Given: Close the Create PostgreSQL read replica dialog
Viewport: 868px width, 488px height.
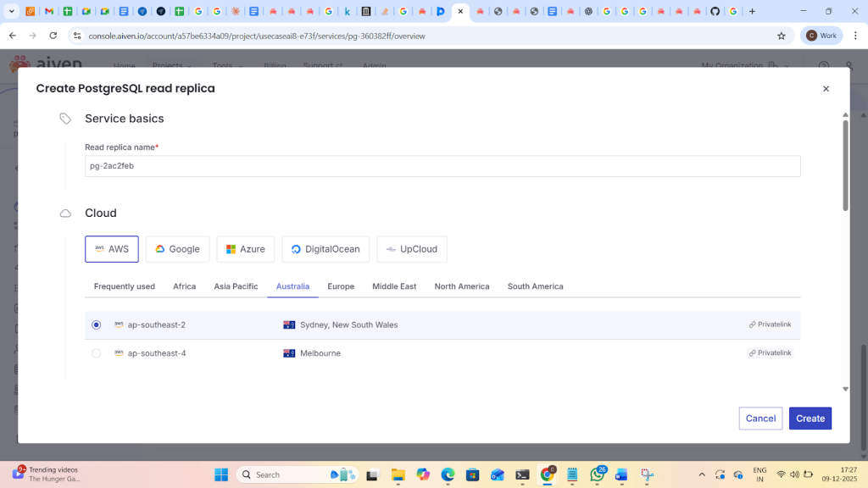Looking at the screenshot, I should coord(826,89).
